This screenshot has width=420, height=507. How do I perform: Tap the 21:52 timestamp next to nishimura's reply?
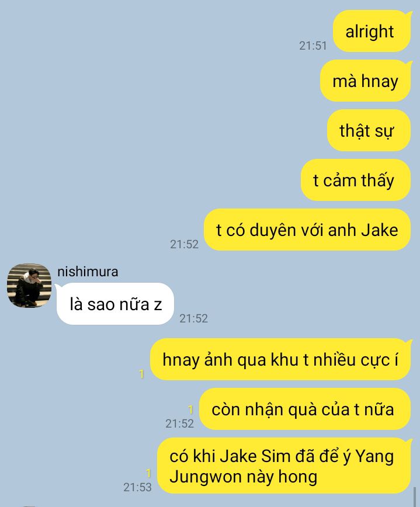coord(194,319)
